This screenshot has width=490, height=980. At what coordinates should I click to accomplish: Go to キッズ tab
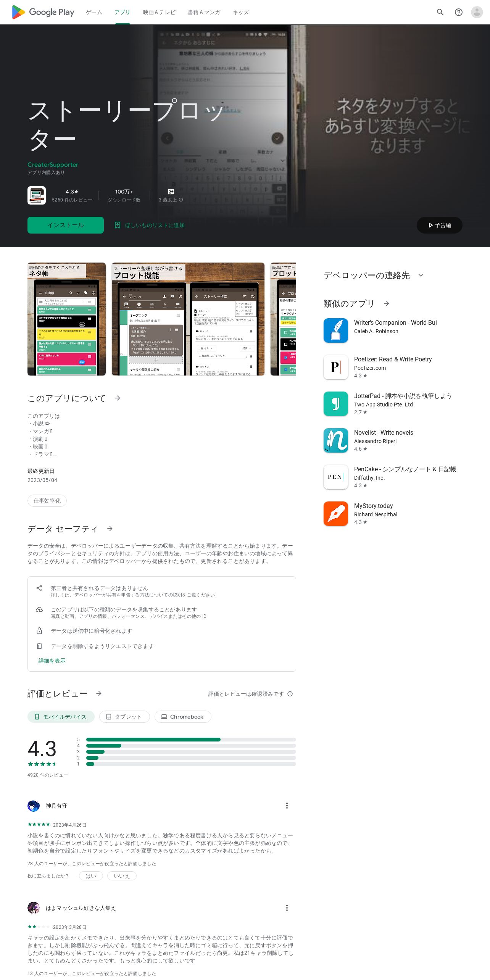[241, 12]
